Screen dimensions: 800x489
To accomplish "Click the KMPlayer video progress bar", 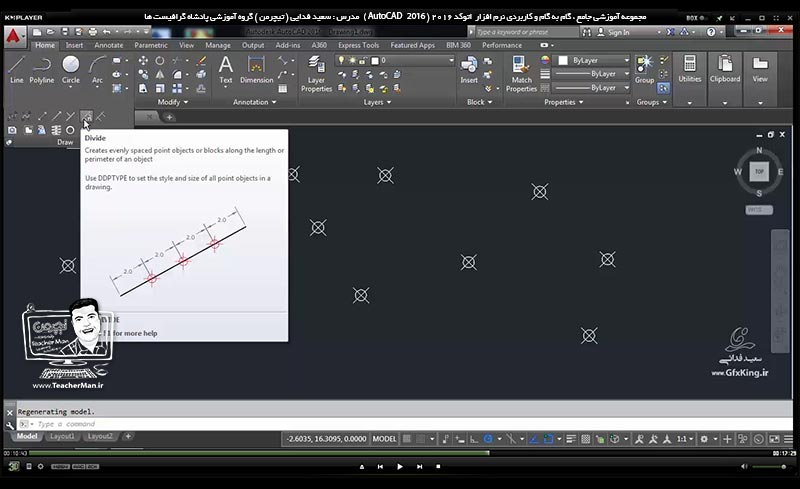I will click(399, 453).
